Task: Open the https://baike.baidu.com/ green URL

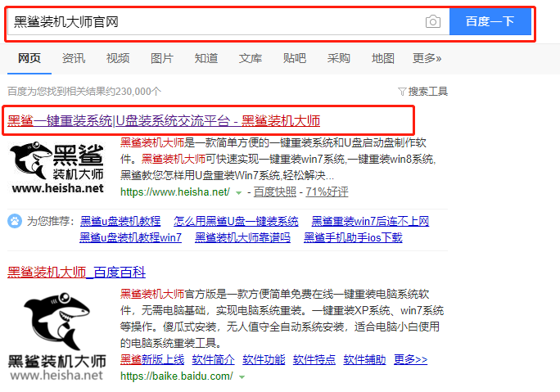Action: (x=176, y=376)
